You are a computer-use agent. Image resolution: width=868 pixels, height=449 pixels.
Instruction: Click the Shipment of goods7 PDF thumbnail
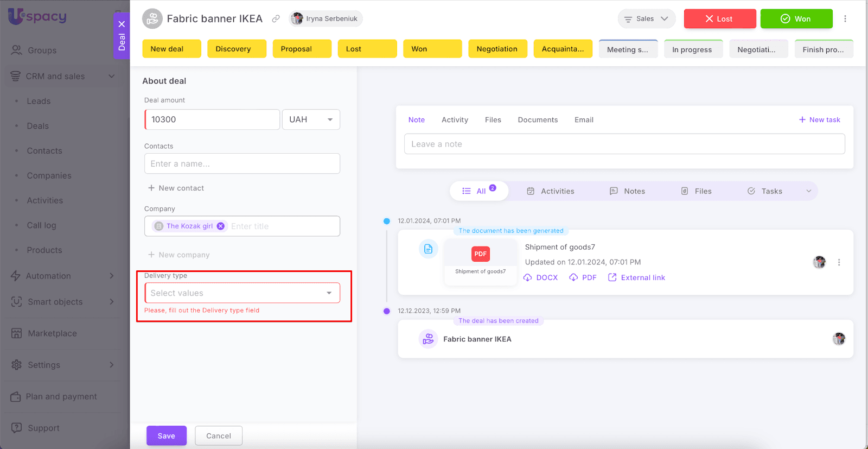[480, 261]
